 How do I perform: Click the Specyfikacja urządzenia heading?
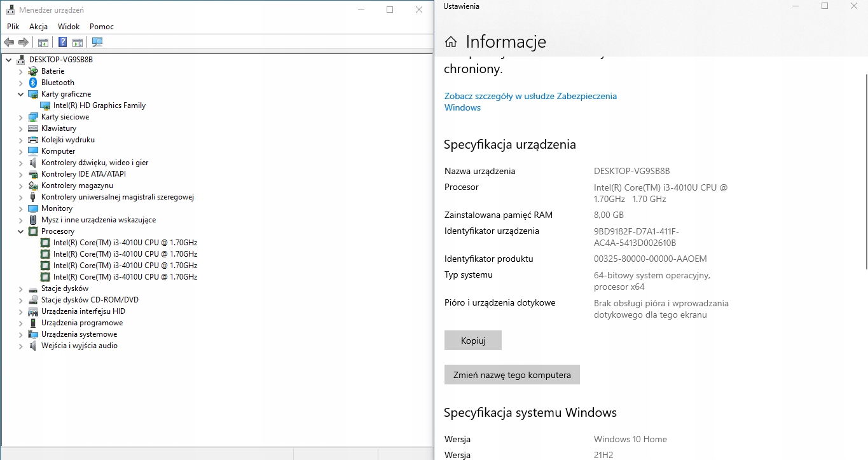tap(510, 144)
